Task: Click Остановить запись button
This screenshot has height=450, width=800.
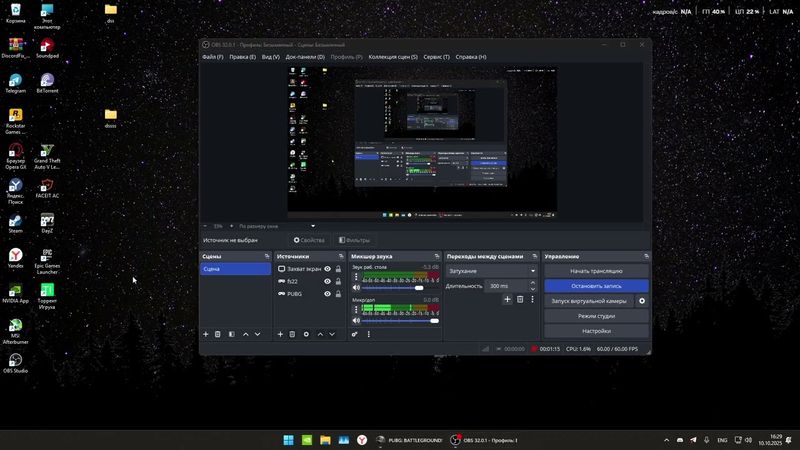Action: point(596,286)
